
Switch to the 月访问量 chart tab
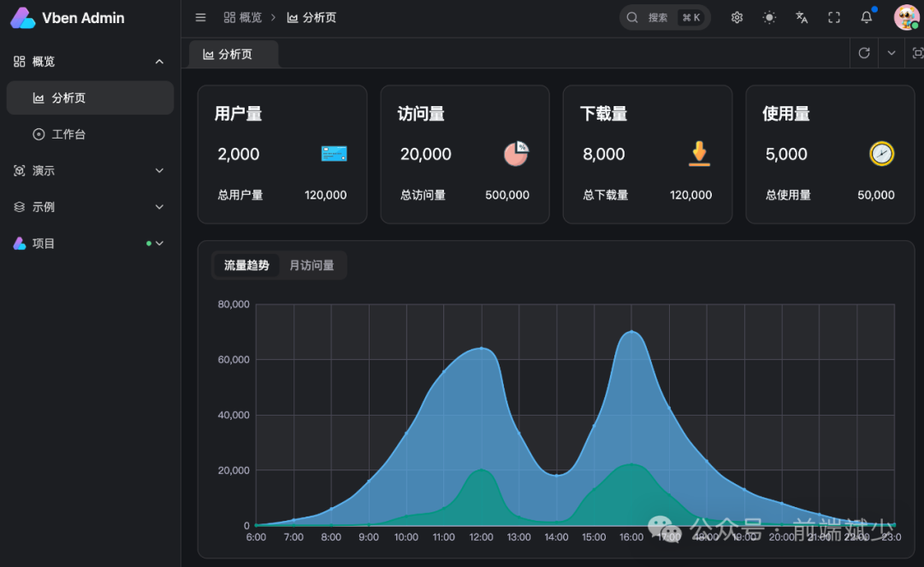(x=311, y=265)
